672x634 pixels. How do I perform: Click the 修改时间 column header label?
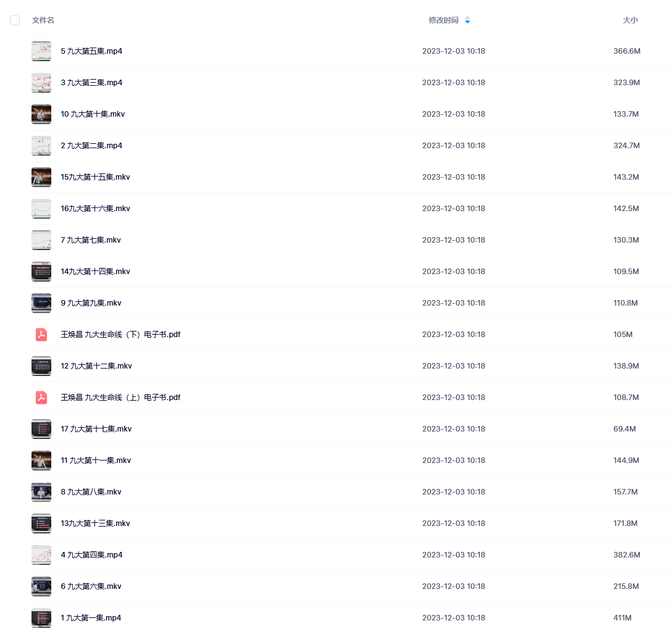[x=443, y=20]
